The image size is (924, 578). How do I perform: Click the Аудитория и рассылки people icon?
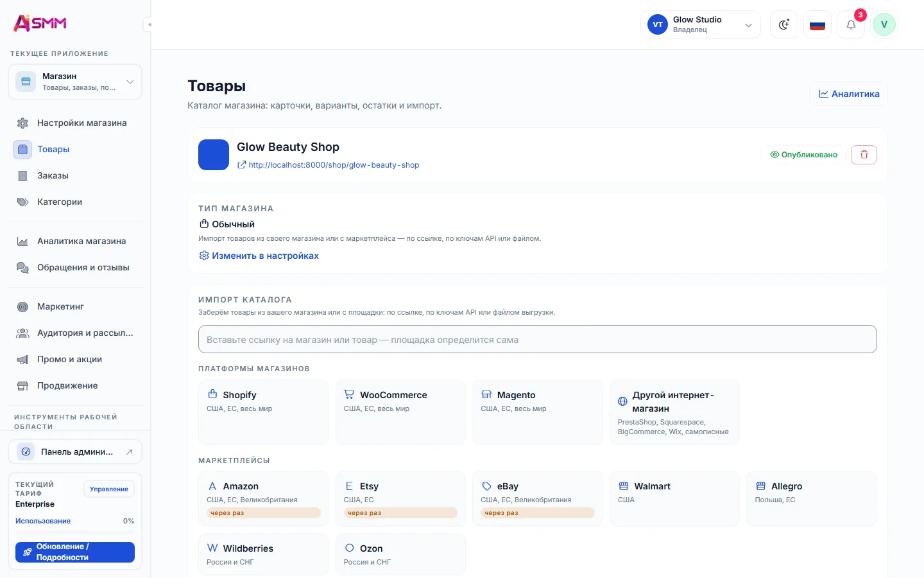[22, 333]
